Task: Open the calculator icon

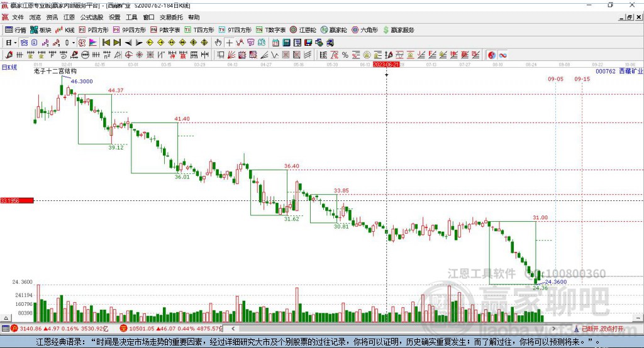Action: pos(286,43)
